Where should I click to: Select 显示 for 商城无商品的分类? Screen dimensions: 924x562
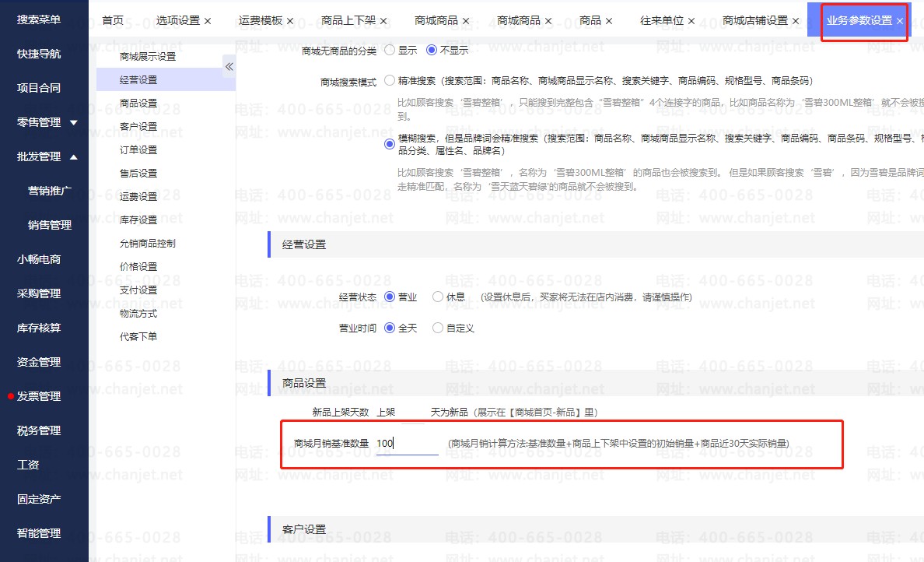(390, 50)
